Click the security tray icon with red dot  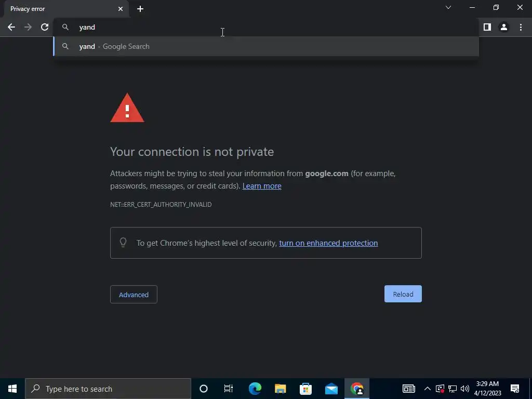point(440,389)
